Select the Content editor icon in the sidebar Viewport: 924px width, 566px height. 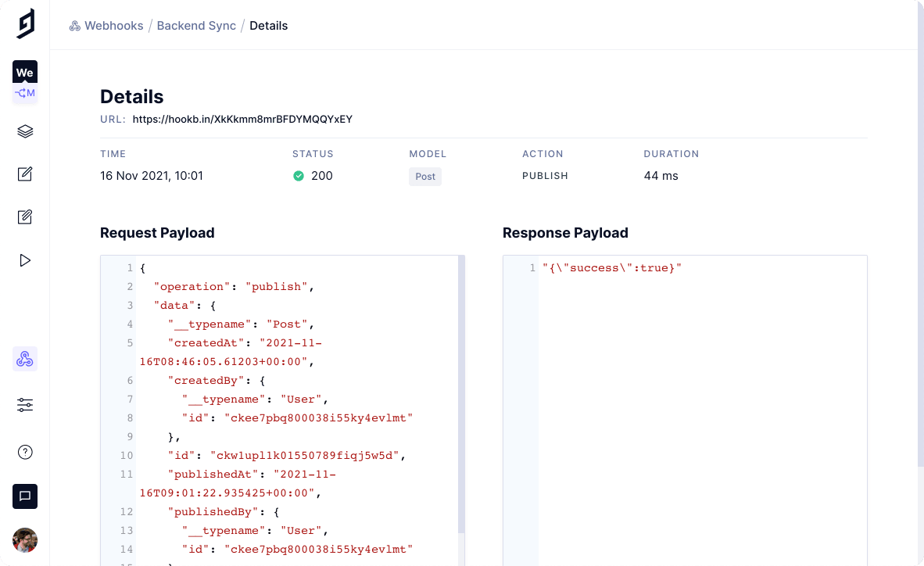(24, 174)
